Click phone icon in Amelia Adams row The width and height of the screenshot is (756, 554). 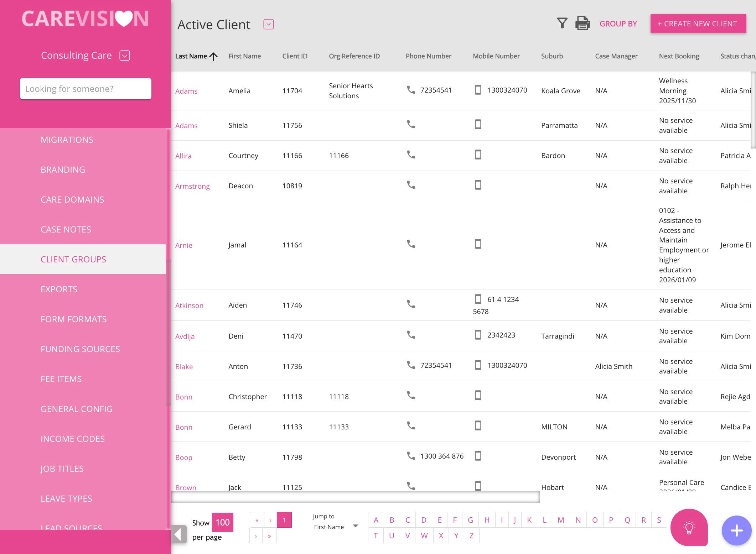(411, 90)
